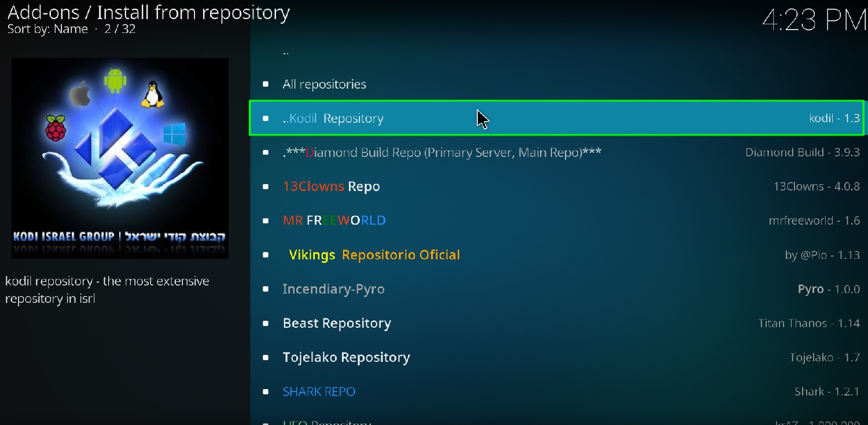
Task: Click the Windows logo in the thumbnail
Action: [x=174, y=134]
